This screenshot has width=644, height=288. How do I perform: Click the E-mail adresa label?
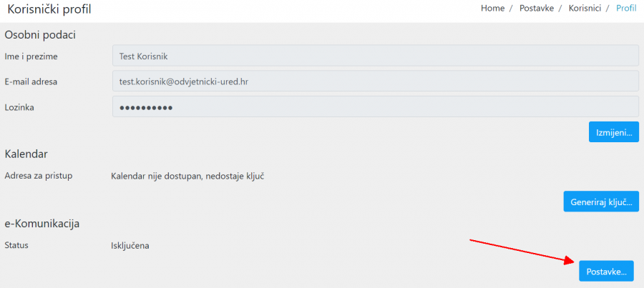[x=31, y=81]
